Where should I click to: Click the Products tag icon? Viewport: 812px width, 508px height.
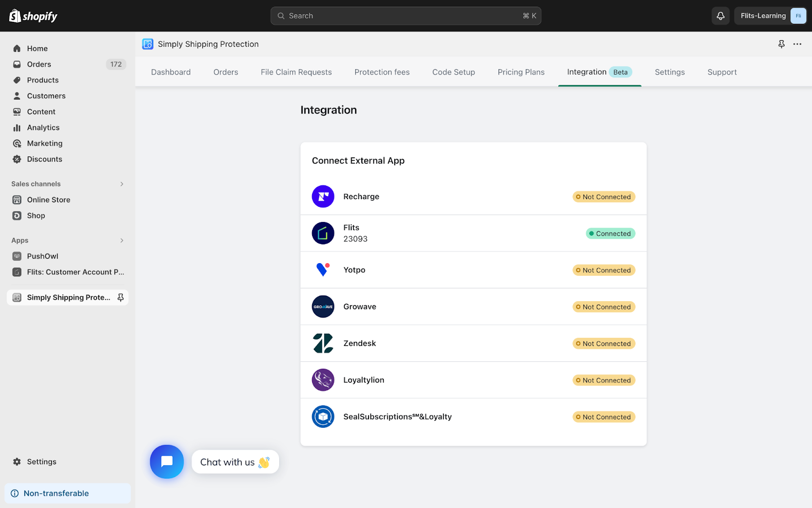[17, 80]
